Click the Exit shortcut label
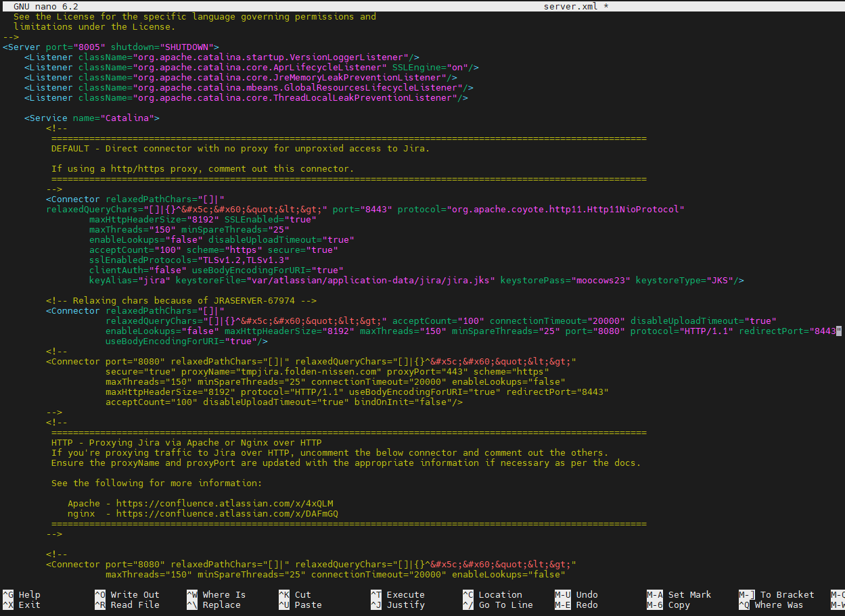Image resolution: width=845 pixels, height=616 pixels. [29, 605]
